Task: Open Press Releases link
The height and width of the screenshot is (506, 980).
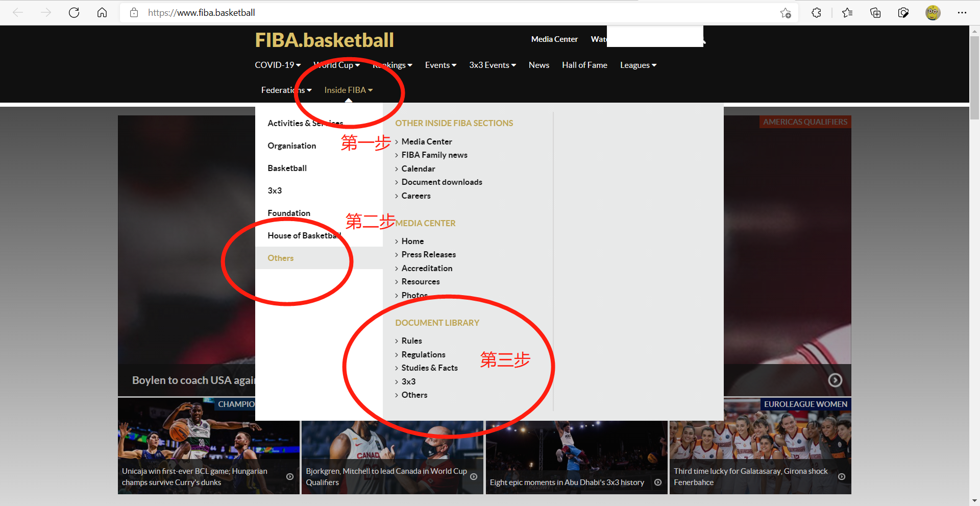Action: click(x=429, y=254)
